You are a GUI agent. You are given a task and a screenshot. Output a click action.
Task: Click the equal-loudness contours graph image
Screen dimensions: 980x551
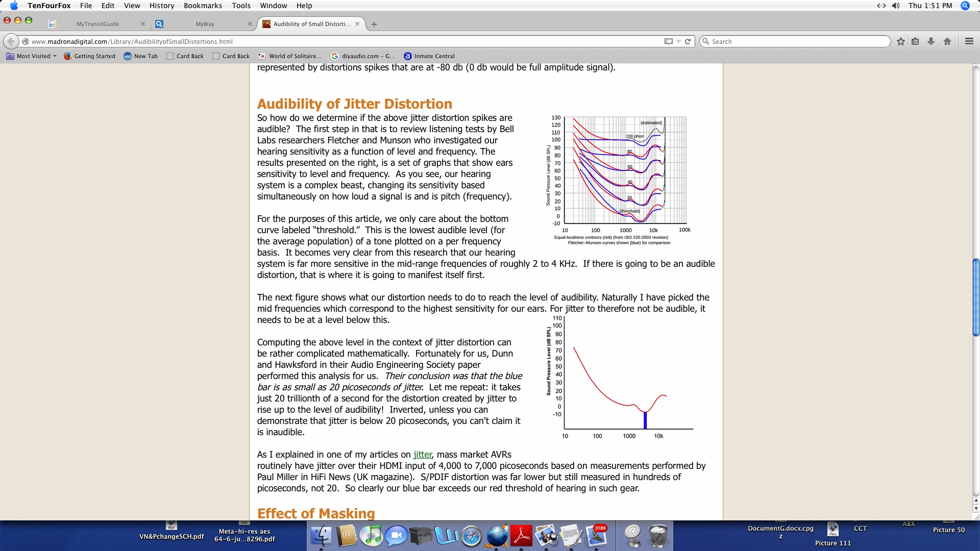pyautogui.click(x=619, y=181)
